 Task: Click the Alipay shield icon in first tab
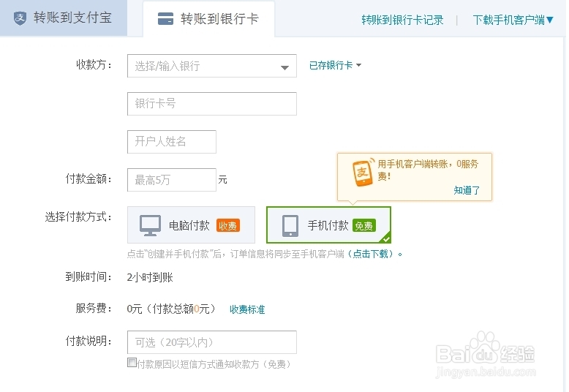20,18
